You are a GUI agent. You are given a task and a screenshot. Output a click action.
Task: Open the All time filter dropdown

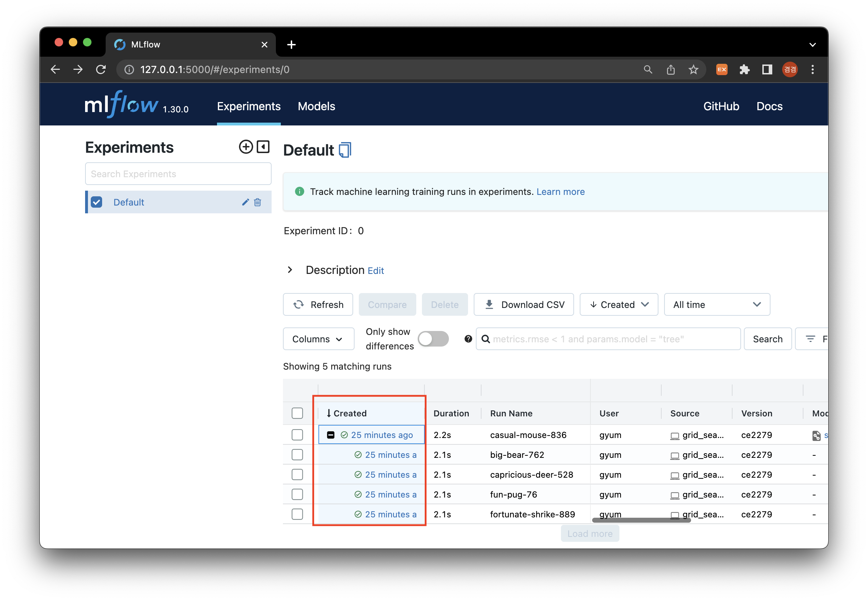click(x=717, y=305)
